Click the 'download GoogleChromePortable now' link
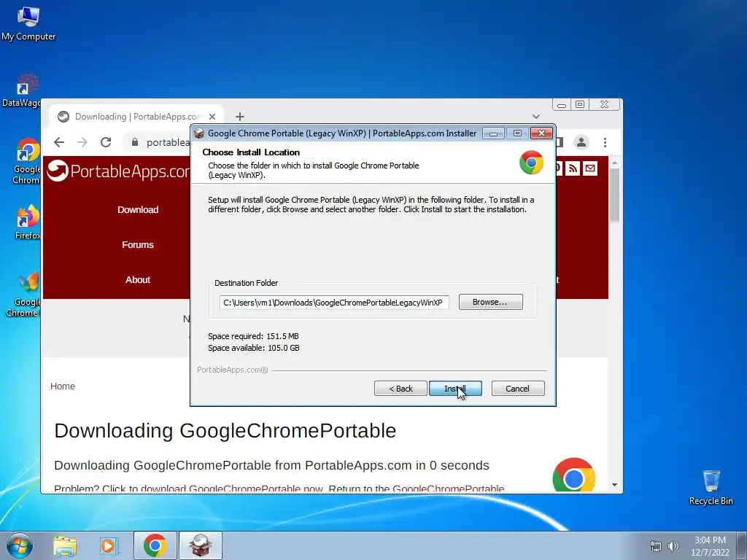Image resolution: width=747 pixels, height=560 pixels. click(232, 489)
